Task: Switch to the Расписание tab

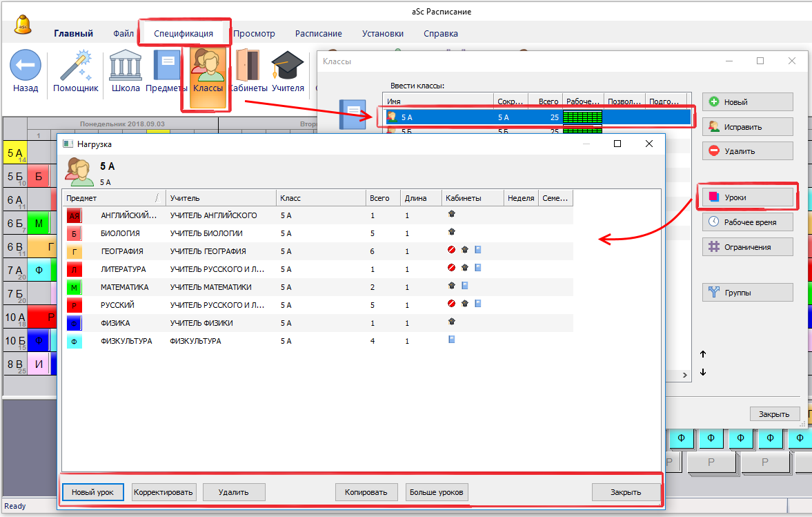Action: (x=318, y=33)
